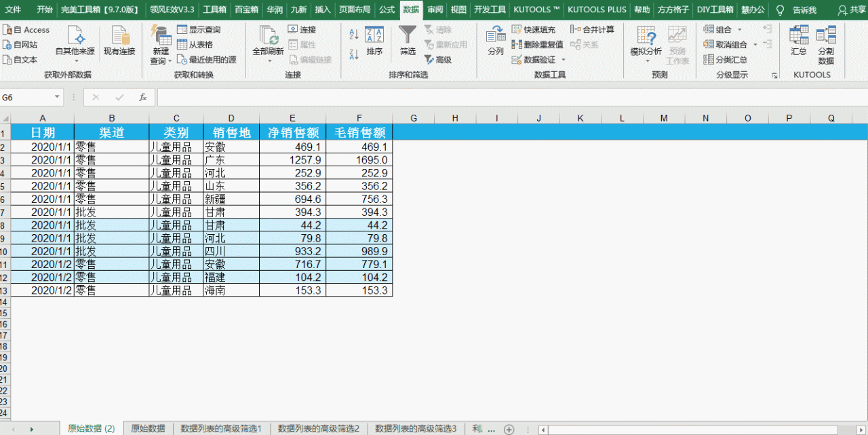Open recently used sources (最近使用的源)

(207, 60)
